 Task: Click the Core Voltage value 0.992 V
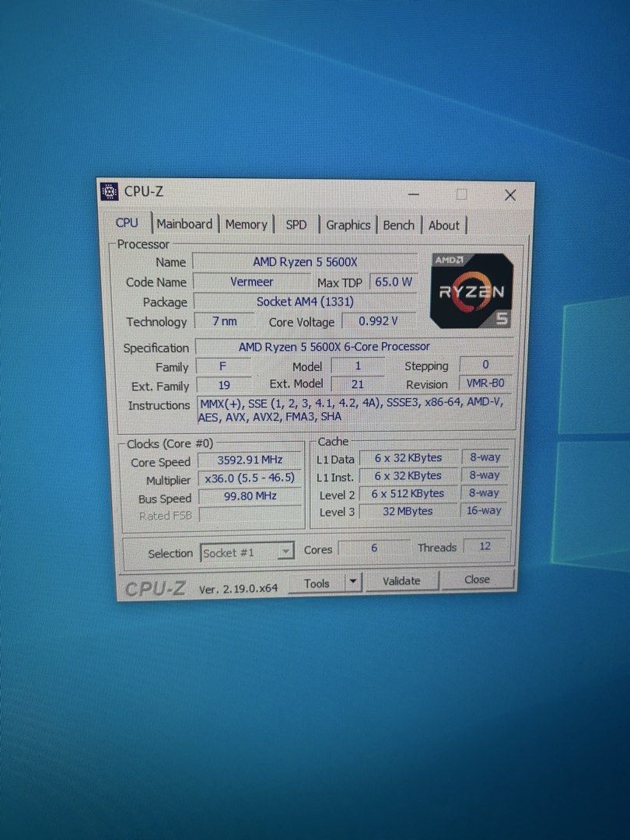tap(378, 321)
